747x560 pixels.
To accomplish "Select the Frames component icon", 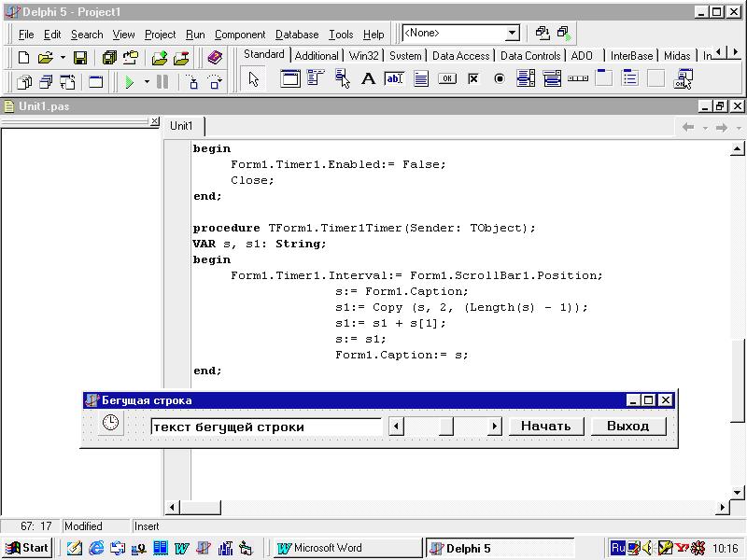I will (290, 78).
